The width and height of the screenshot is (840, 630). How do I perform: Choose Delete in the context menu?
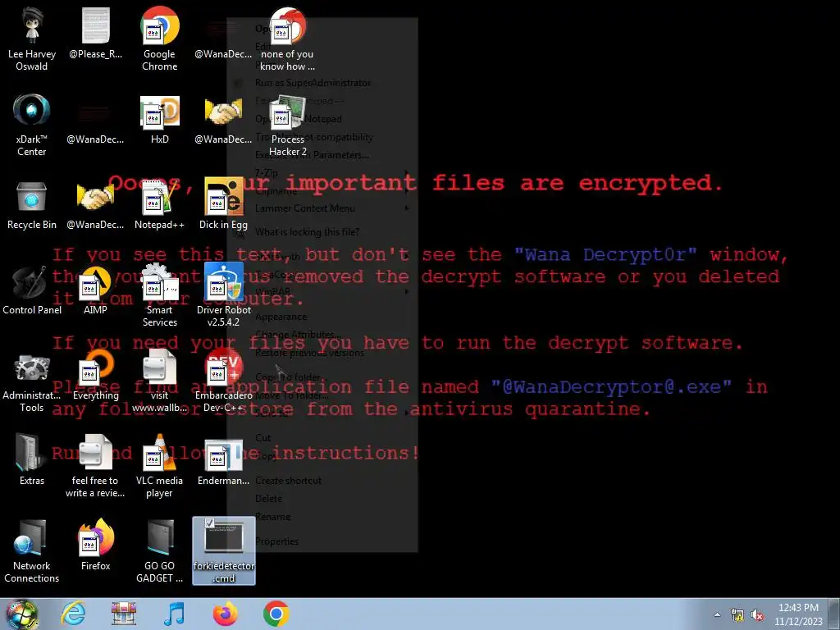(x=322, y=498)
